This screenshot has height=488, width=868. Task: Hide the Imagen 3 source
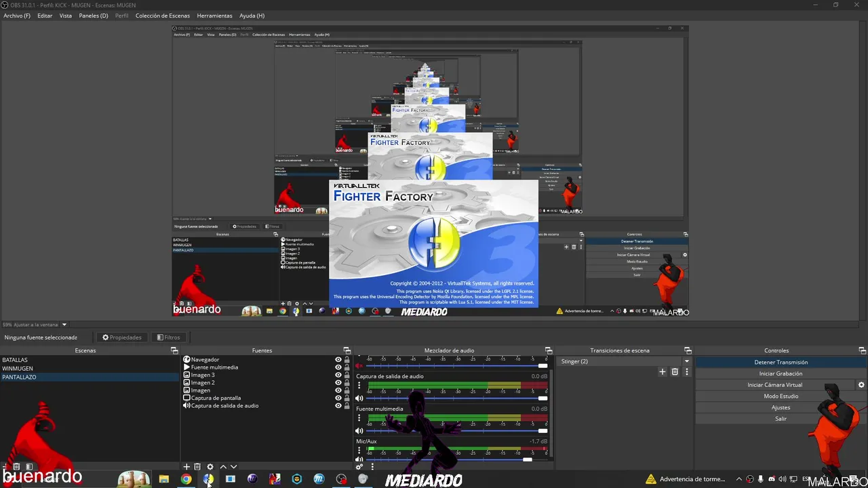point(338,375)
